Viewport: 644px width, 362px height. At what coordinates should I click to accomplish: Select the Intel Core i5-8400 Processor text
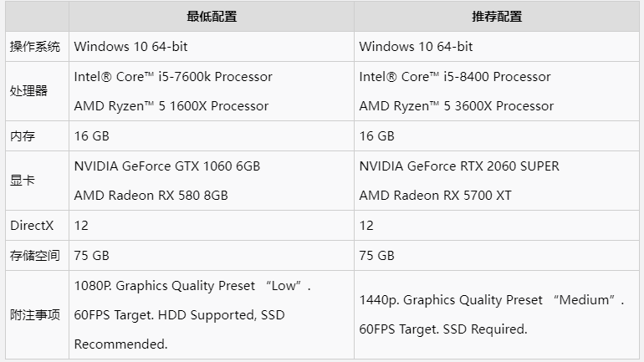pos(455,77)
